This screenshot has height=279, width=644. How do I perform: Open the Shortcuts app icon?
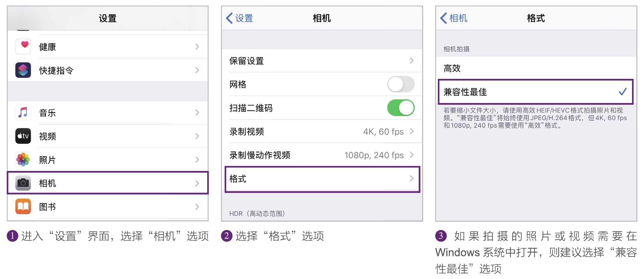23,70
